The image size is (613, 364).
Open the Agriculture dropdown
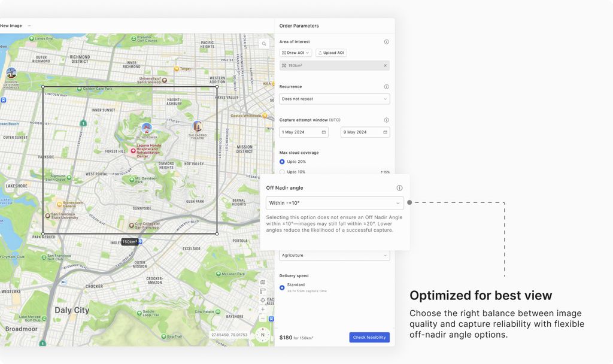pos(335,255)
